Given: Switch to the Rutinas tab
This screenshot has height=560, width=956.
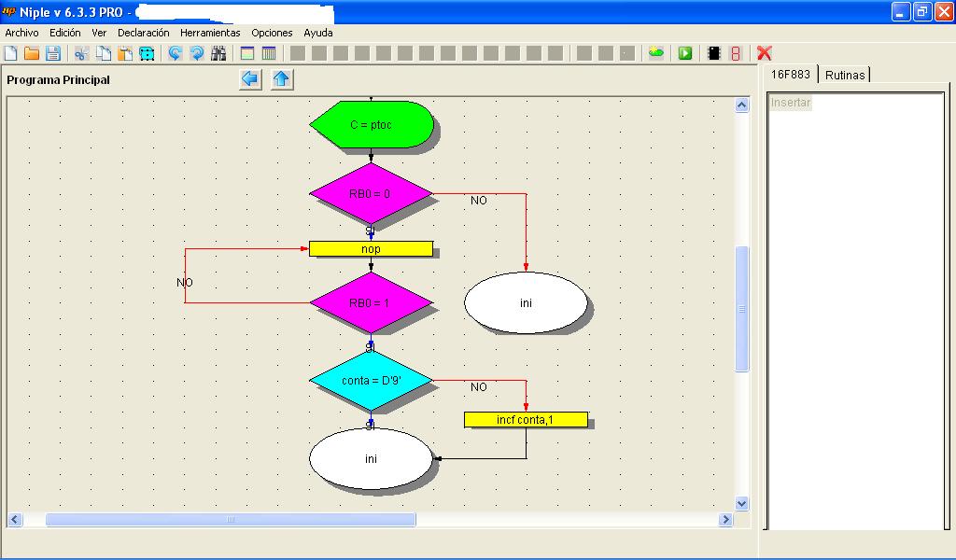Looking at the screenshot, I should pos(844,75).
